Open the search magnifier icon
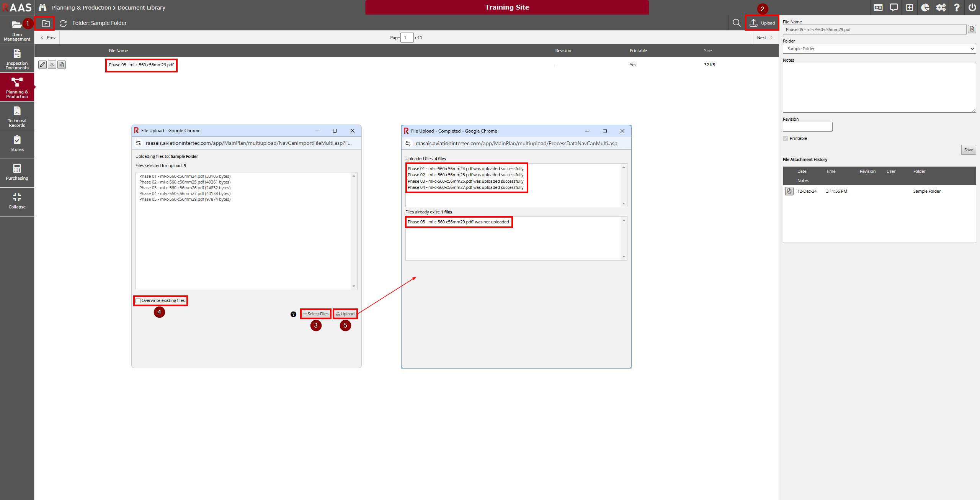This screenshot has width=980, height=500. tap(736, 23)
